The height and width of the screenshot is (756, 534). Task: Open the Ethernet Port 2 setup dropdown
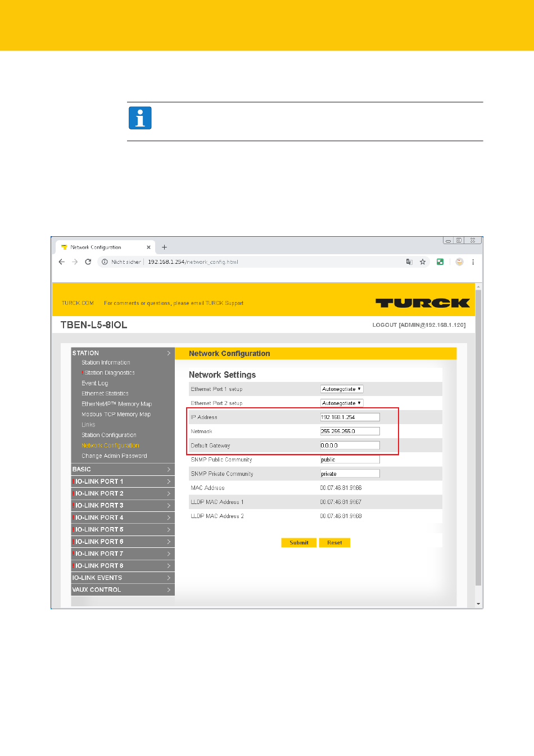[x=342, y=403]
